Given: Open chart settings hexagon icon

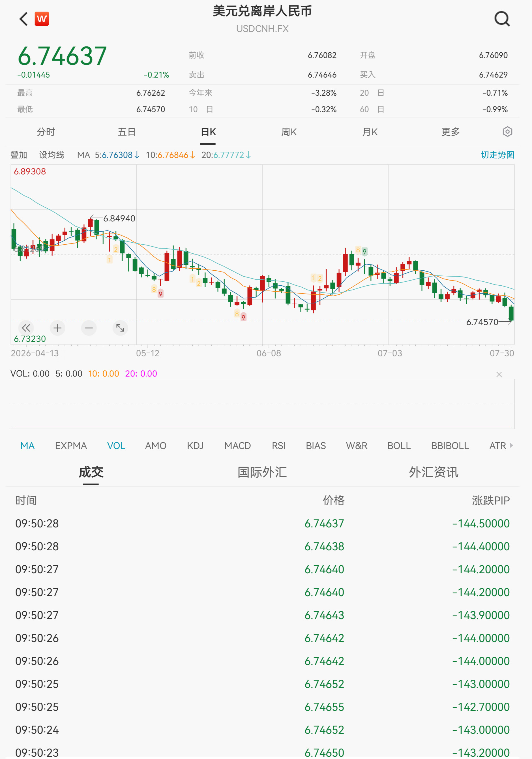Looking at the screenshot, I should pyautogui.click(x=507, y=132).
